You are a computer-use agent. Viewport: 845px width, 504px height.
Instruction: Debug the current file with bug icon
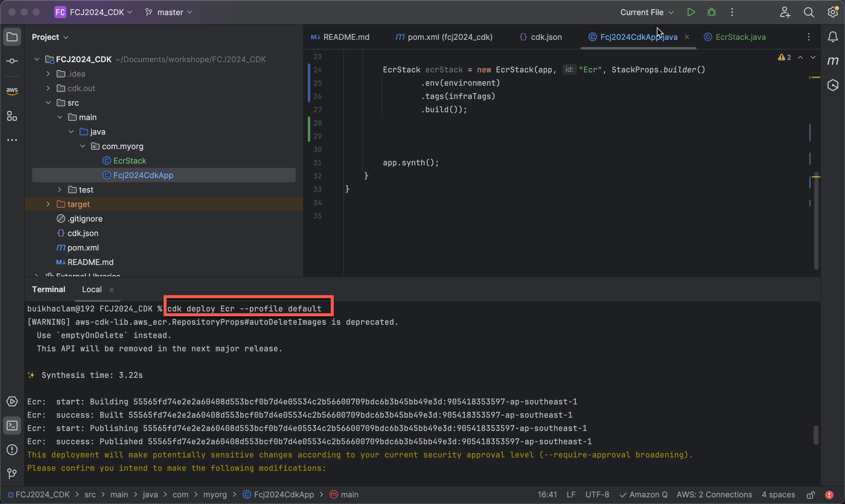point(712,12)
